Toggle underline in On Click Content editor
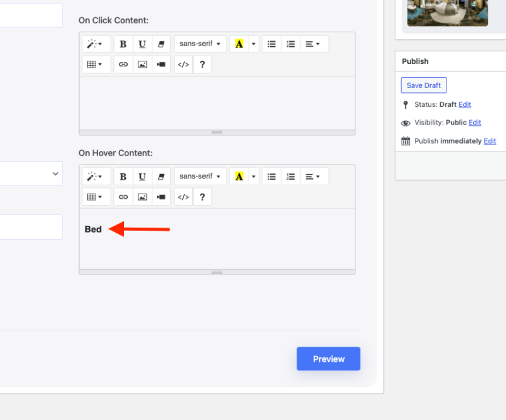The width and height of the screenshot is (506, 420). tap(142, 44)
